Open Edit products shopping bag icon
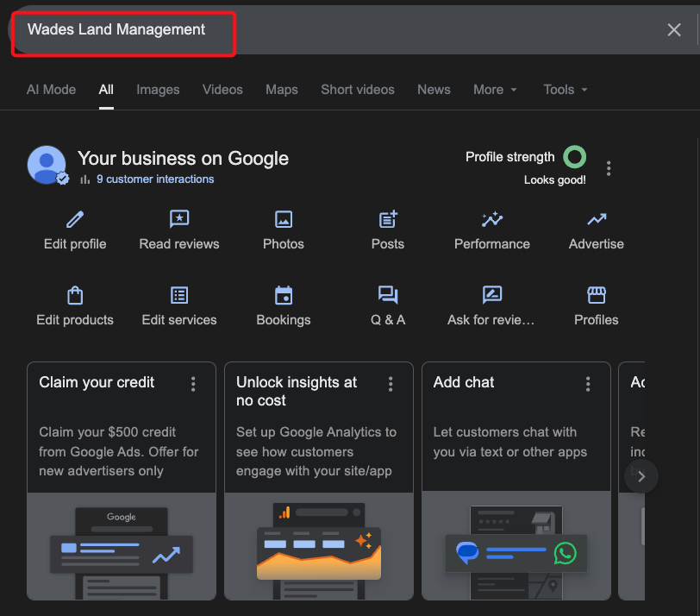Image resolution: width=700 pixels, height=616 pixels. coord(75,296)
